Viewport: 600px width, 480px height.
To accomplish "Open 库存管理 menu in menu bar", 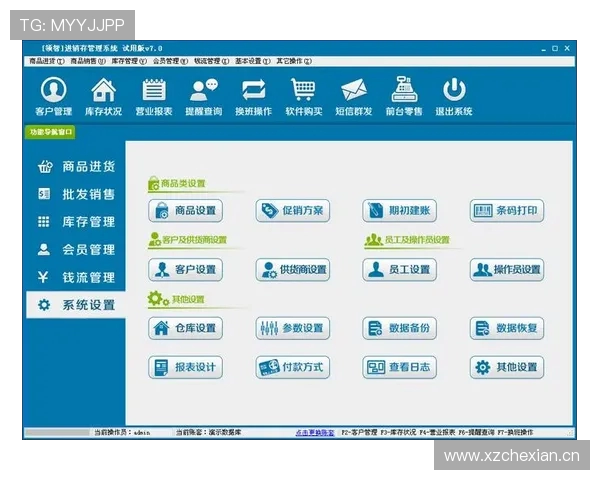I will 129,61.
